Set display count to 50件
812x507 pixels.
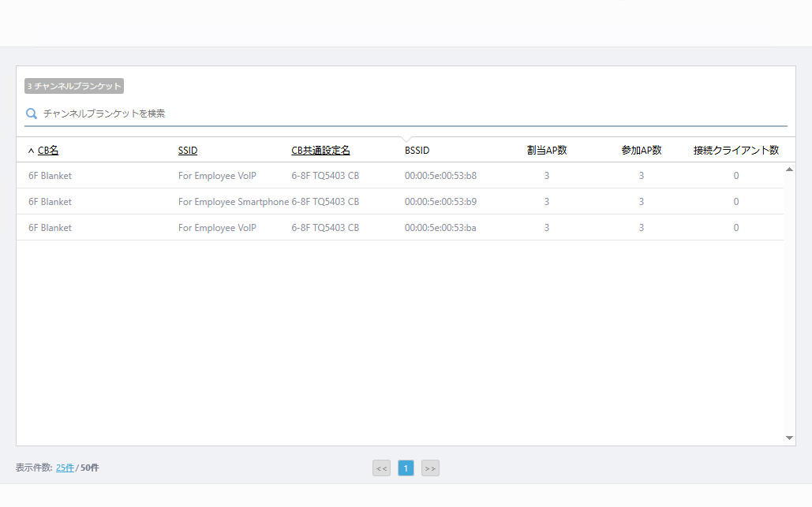pos(90,468)
